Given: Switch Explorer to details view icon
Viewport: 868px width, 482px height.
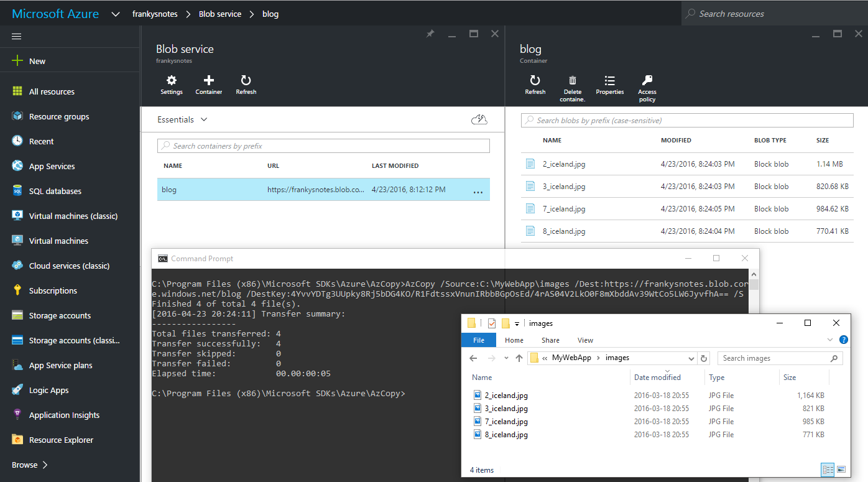Looking at the screenshot, I should coord(828,470).
